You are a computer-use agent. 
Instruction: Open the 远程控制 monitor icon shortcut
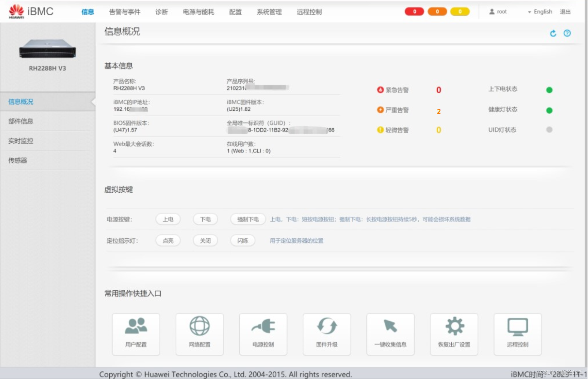coord(518,334)
